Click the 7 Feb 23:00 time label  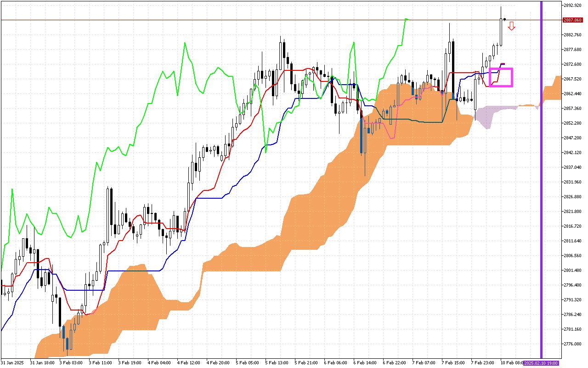[x=483, y=363]
